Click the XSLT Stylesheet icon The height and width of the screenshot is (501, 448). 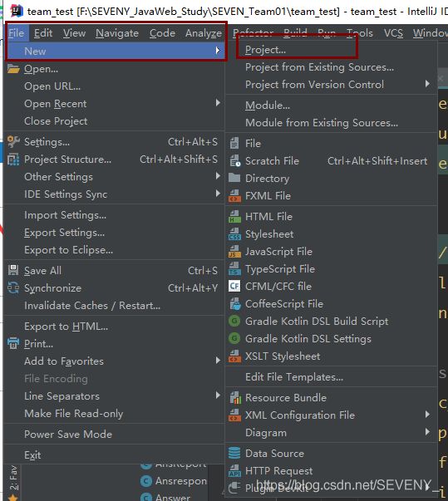(x=234, y=356)
